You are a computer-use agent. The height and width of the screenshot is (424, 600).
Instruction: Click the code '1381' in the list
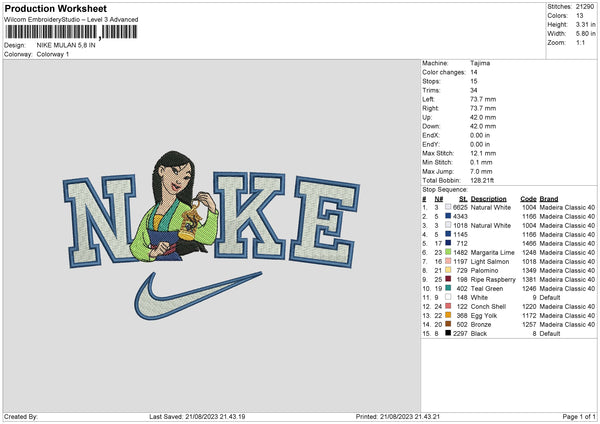529,279
